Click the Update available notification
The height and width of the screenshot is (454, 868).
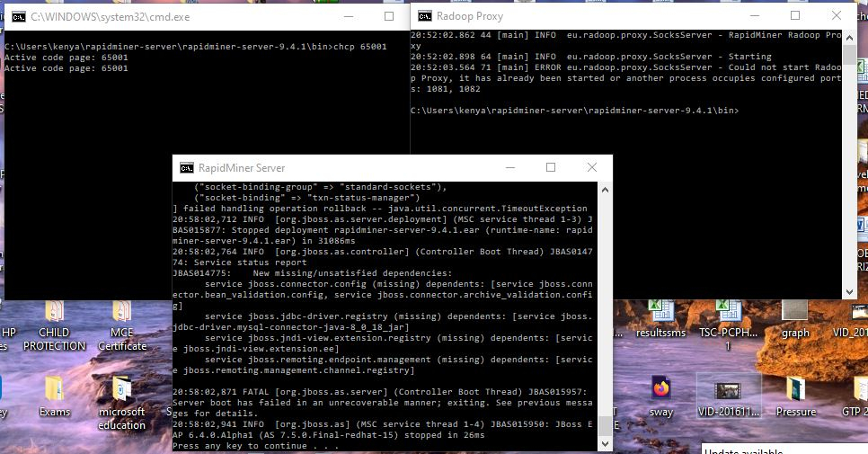(784, 449)
